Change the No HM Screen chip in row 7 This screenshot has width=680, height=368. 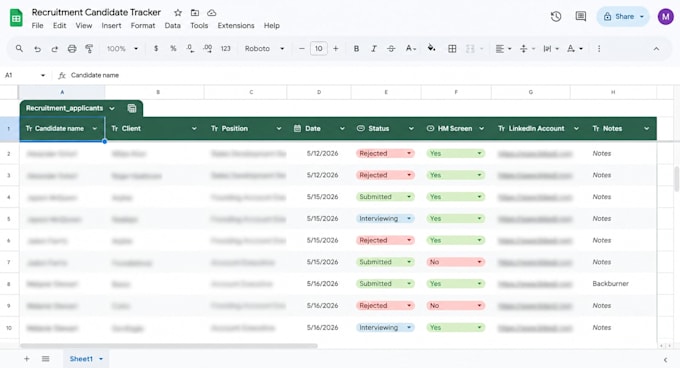click(455, 262)
